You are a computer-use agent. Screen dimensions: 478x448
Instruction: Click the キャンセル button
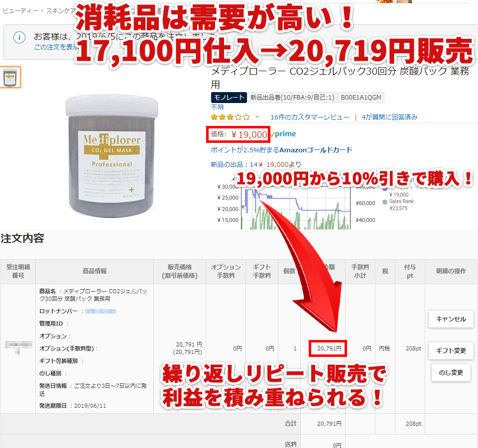tap(451, 319)
